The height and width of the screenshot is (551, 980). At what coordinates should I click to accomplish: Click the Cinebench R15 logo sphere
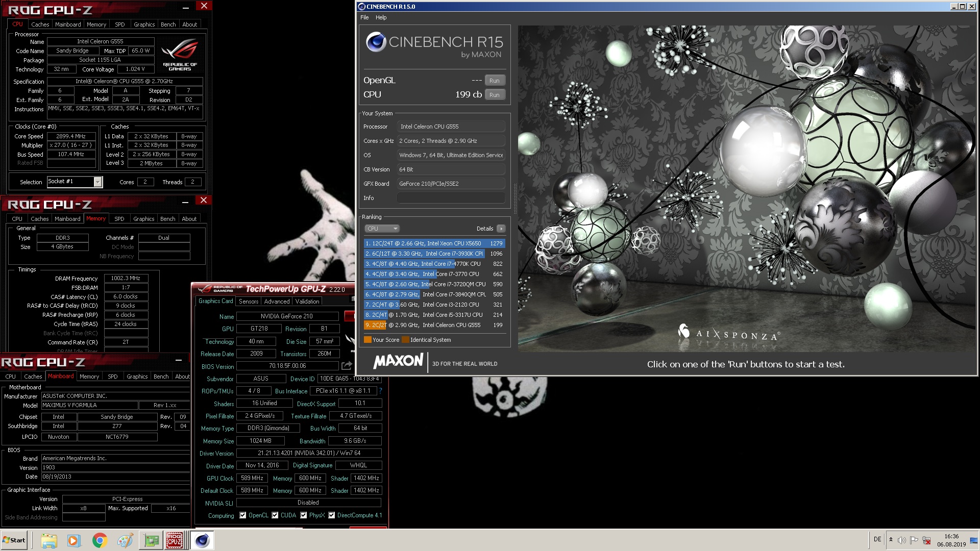(x=376, y=42)
